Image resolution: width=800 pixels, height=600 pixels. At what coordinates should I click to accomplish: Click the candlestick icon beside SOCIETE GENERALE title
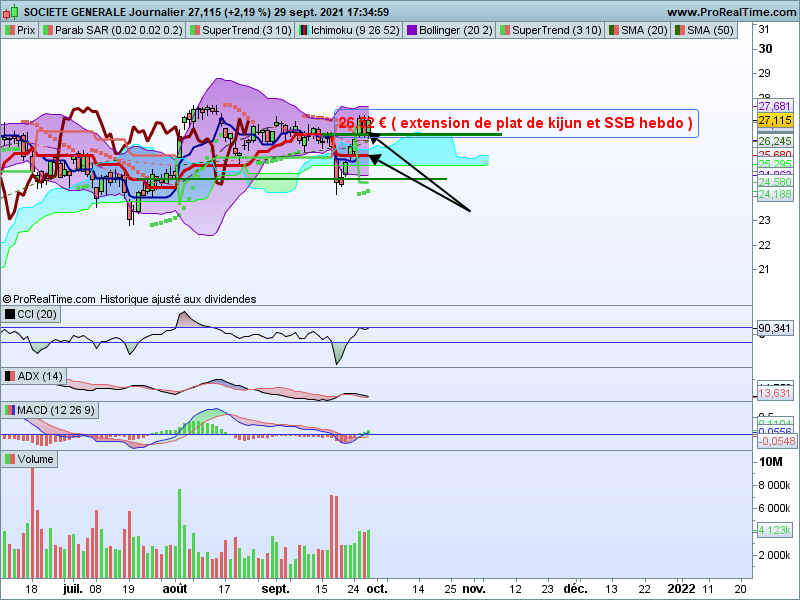pyautogui.click(x=10, y=11)
